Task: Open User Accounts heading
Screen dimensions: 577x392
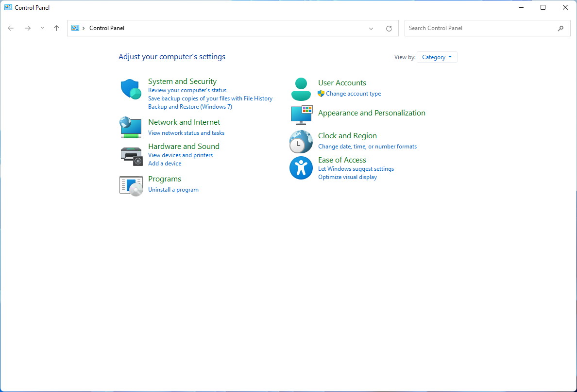Action: pyautogui.click(x=342, y=83)
